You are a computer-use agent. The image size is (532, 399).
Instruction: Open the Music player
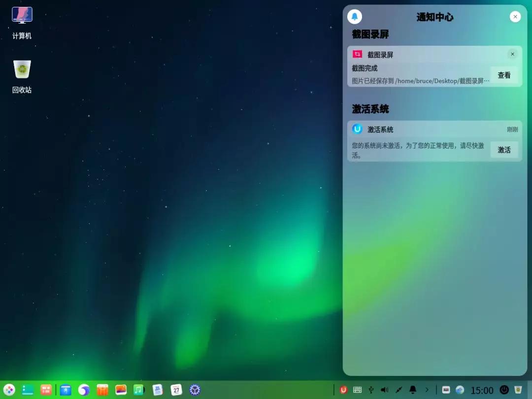pos(138,390)
